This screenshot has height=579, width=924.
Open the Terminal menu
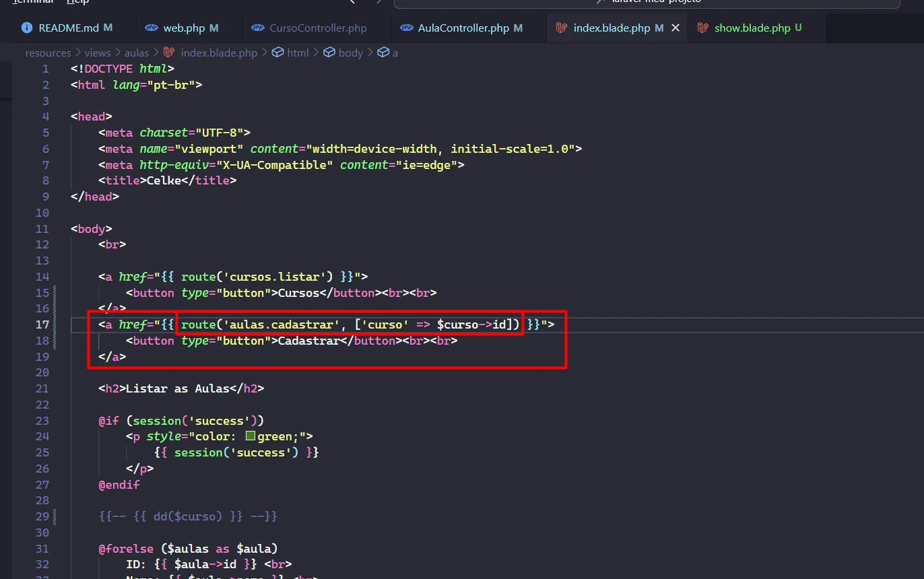tap(32, 2)
